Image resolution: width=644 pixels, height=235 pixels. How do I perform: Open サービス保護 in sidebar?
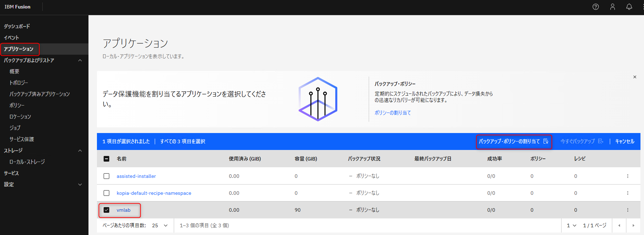pos(22,139)
